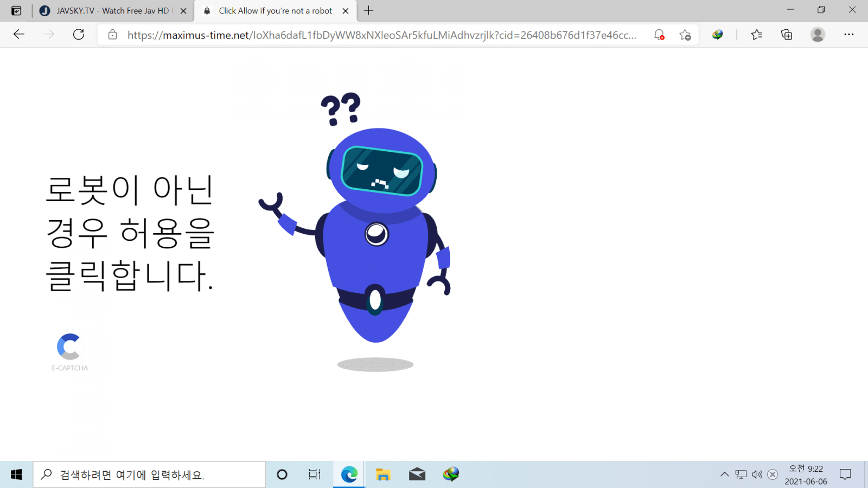Click the maximus-time.net address bar

click(x=381, y=35)
